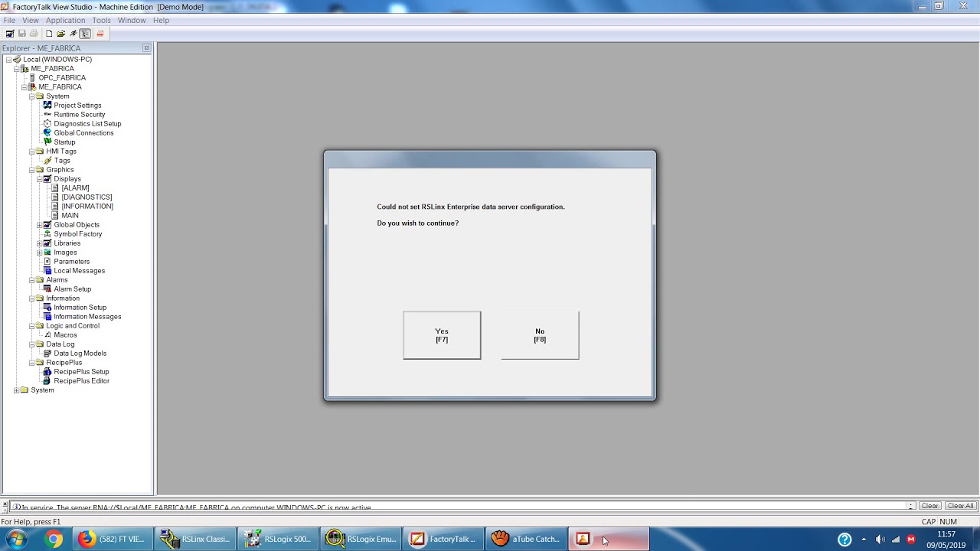Open the View menu
980x551 pixels.
(x=31, y=20)
